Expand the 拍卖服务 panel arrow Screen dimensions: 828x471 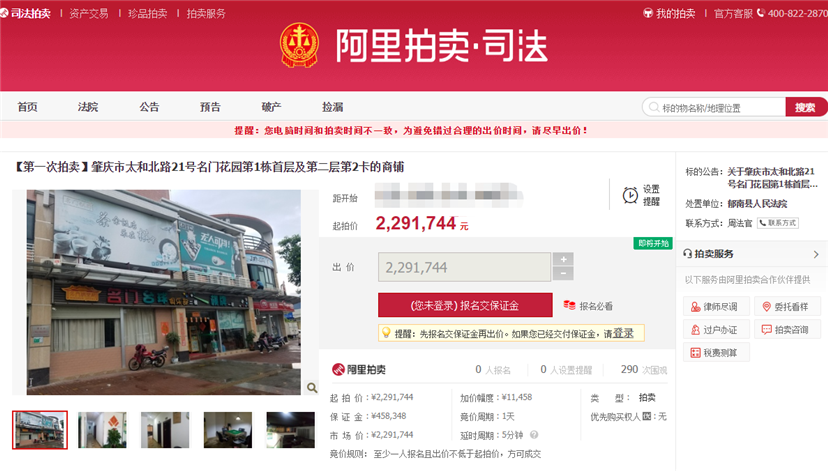(x=816, y=255)
